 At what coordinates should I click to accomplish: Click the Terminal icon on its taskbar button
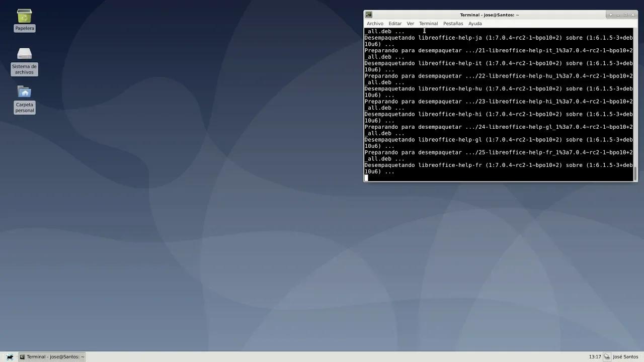(22, 356)
